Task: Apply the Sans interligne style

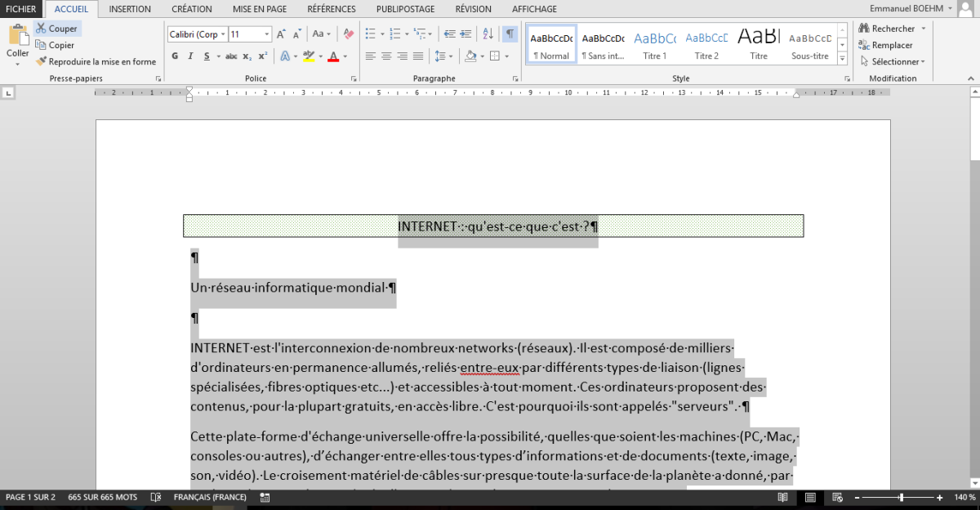Action: point(604,45)
